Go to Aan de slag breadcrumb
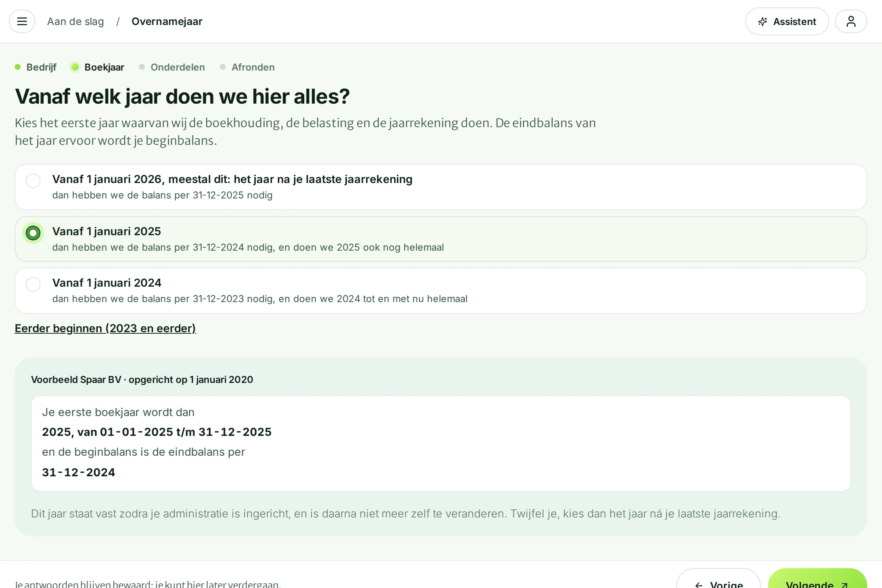Viewport: 882px width, 588px height. point(75,21)
